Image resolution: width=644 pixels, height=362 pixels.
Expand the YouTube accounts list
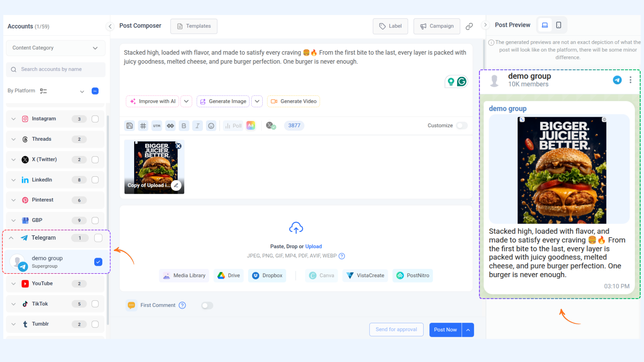point(13,284)
